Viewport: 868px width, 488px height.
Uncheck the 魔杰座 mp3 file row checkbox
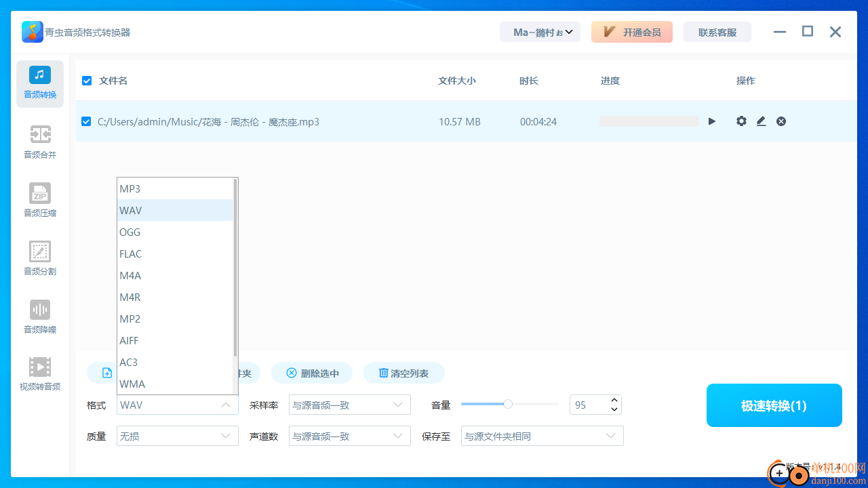[87, 121]
